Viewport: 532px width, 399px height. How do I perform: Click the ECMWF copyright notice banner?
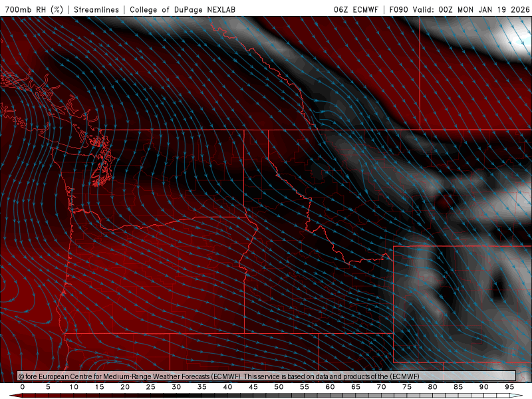click(267, 376)
